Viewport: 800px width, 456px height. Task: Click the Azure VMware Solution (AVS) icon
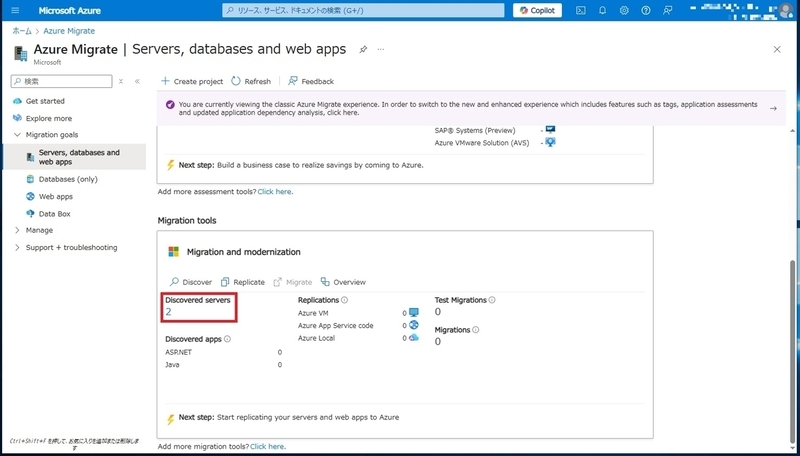[x=550, y=142]
